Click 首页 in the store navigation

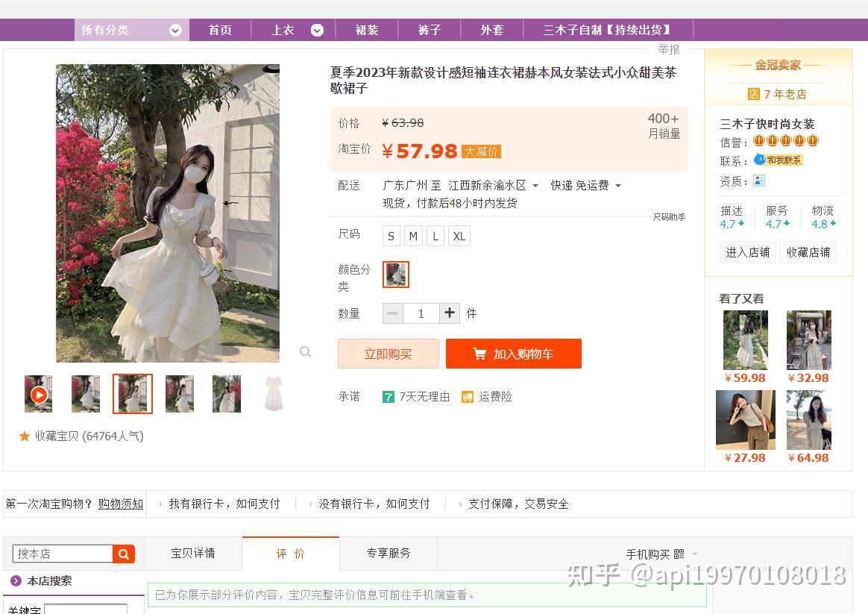(219, 30)
